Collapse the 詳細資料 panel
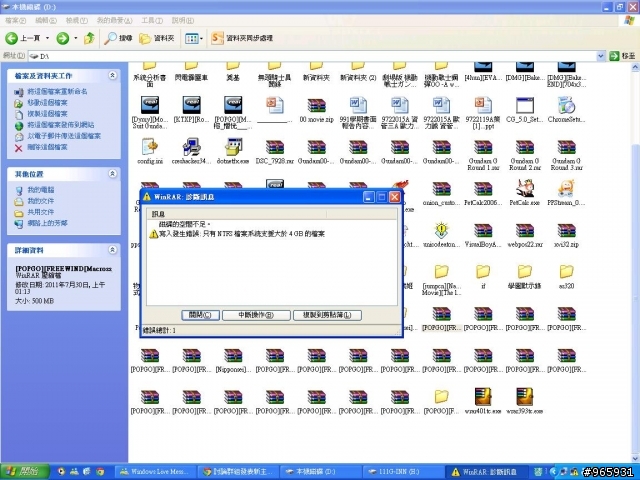This screenshot has width=640, height=480. click(x=112, y=250)
